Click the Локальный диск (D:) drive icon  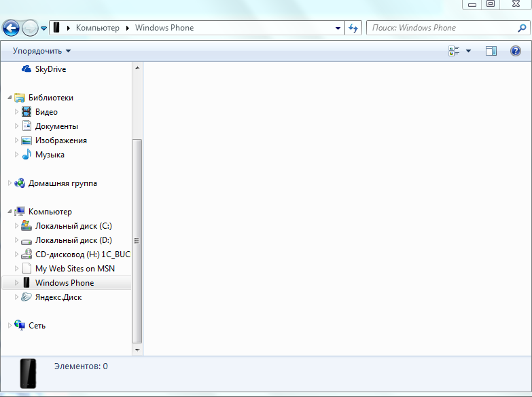click(26, 242)
